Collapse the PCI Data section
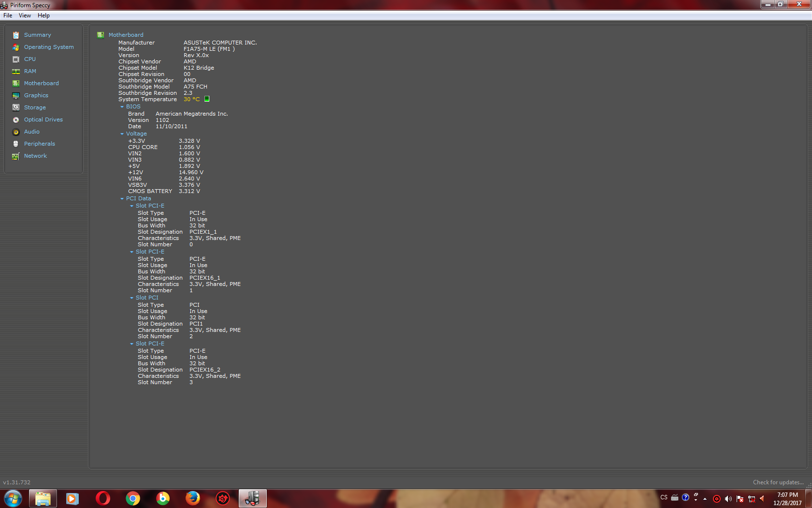The width and height of the screenshot is (812, 508). pos(122,199)
